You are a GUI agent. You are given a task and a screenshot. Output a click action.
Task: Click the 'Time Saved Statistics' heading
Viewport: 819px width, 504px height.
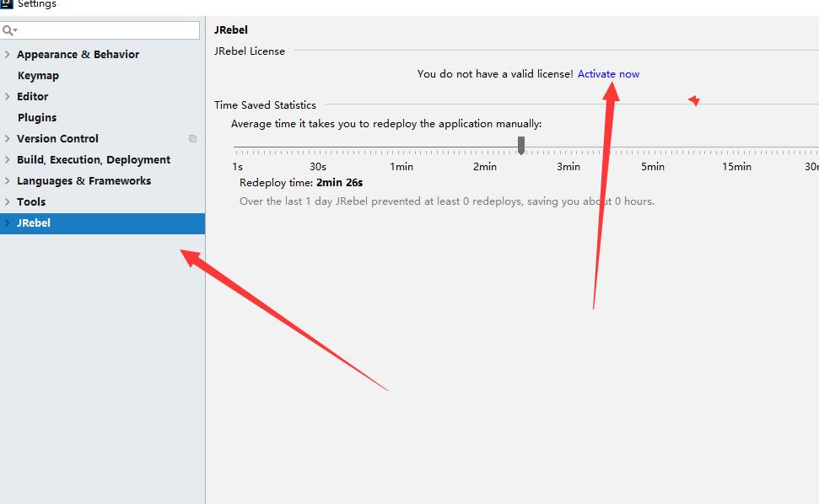265,105
